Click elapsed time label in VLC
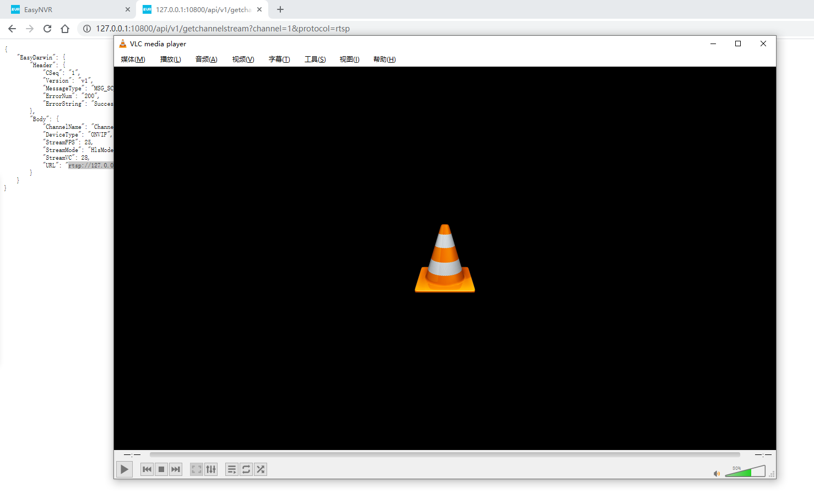Viewport: 814px width, 504px height. 132,455
